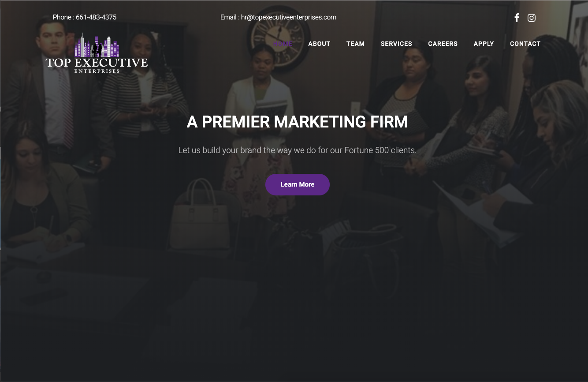The height and width of the screenshot is (382, 588).
Task: Click the 'A Premier Marketing Firm' headline
Action: (x=297, y=122)
